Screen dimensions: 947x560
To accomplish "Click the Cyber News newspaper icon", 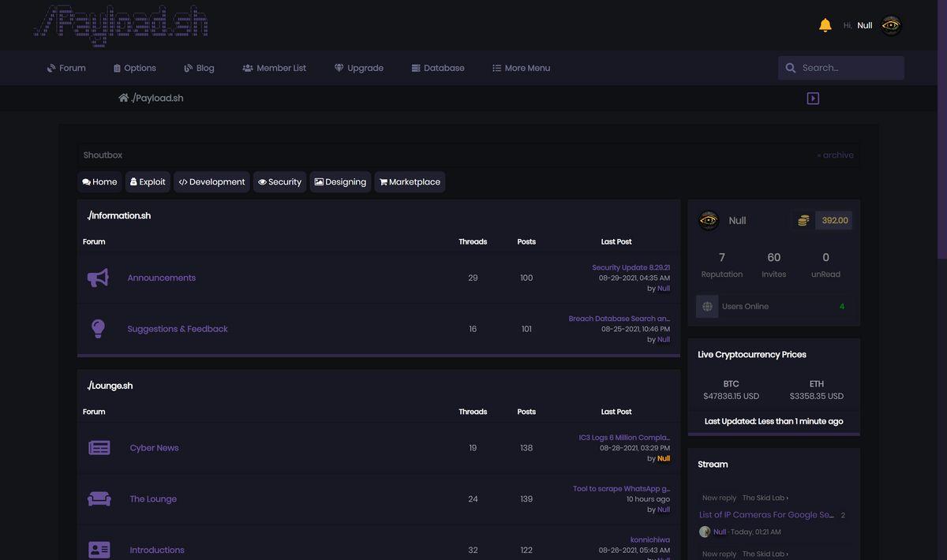I will (99, 448).
